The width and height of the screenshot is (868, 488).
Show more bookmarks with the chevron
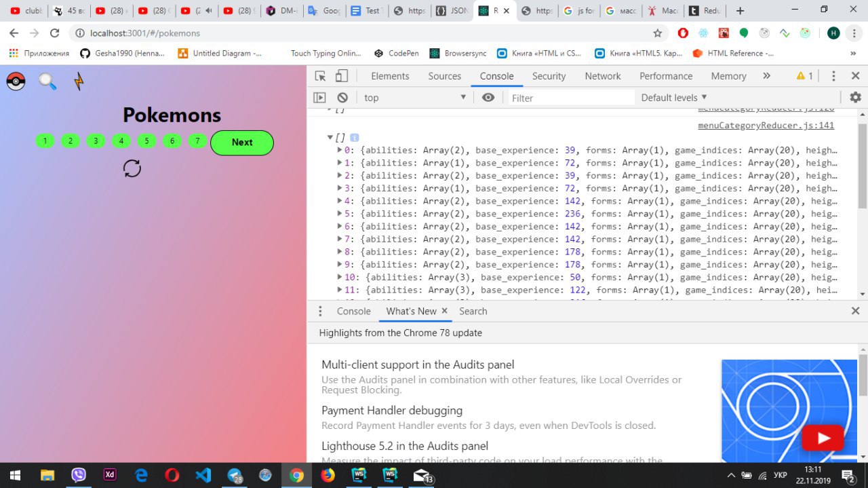(853, 53)
